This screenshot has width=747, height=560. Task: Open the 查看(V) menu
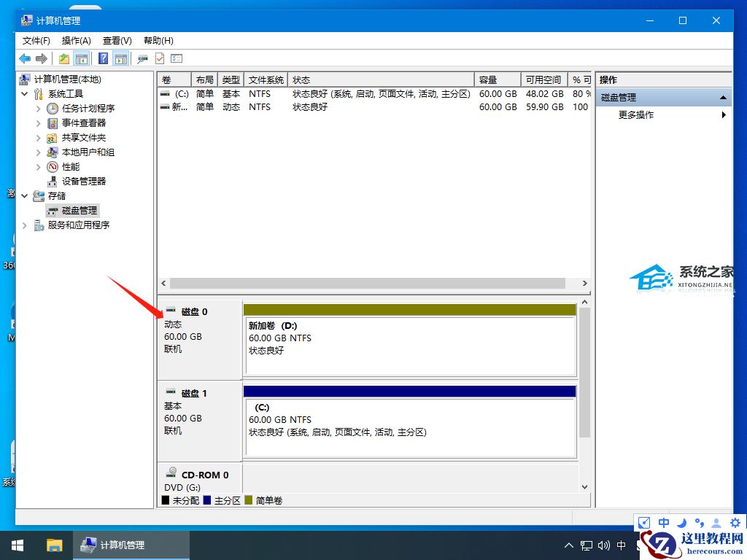coord(117,41)
